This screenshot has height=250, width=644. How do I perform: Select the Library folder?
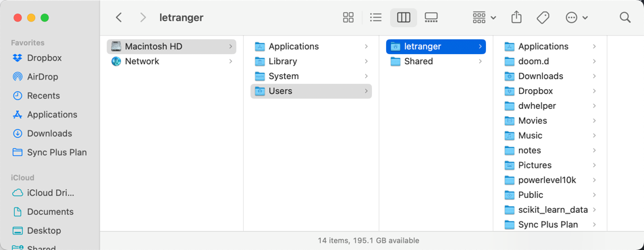(311, 61)
